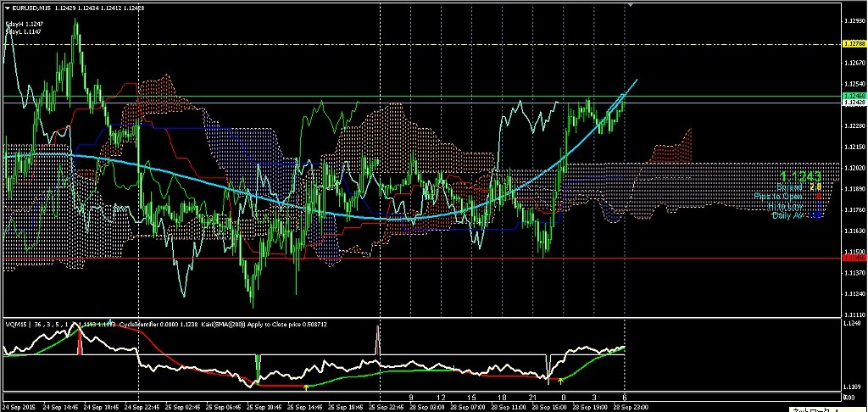Click the EURUSD,M15 chart title text
This screenshot has width=868, height=412.
pos(31,7)
